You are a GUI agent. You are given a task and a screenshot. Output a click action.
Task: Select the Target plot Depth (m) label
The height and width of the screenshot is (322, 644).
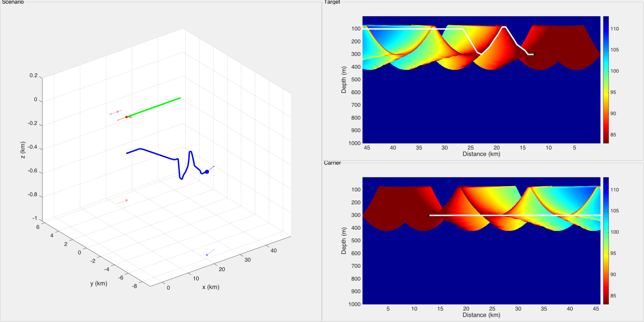coord(344,80)
